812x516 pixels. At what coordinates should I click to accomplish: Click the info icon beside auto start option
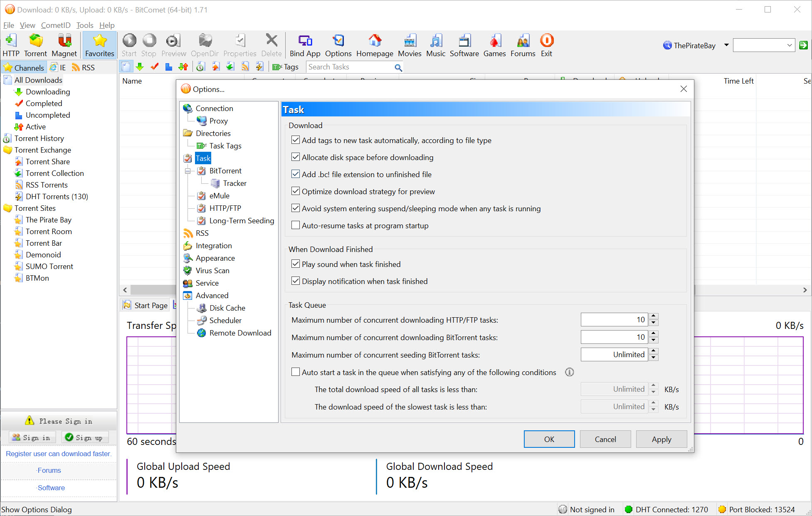pos(569,372)
